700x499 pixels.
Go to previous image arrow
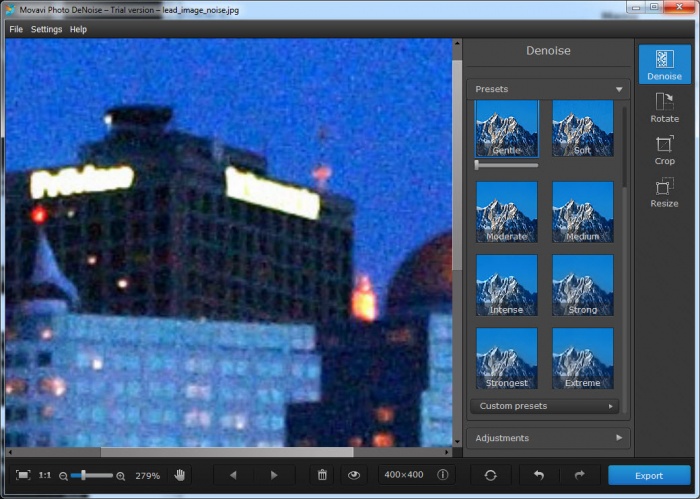tap(233, 475)
